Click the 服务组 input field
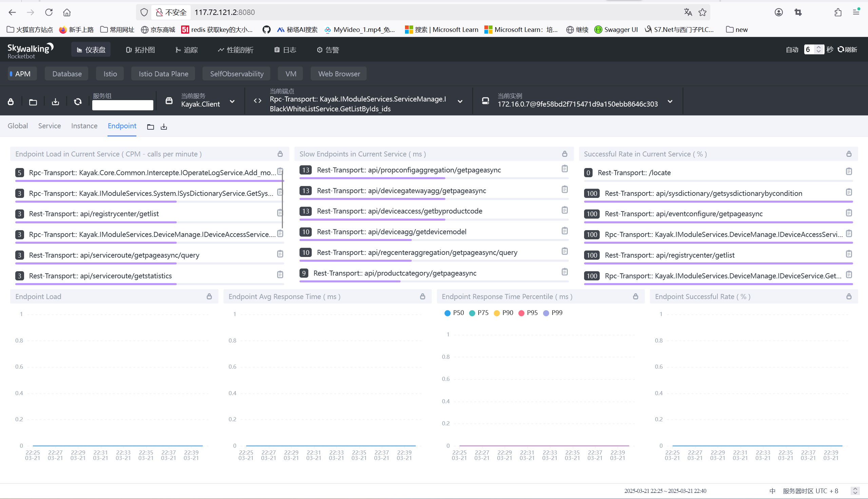The width and height of the screenshot is (868, 499). (x=122, y=105)
